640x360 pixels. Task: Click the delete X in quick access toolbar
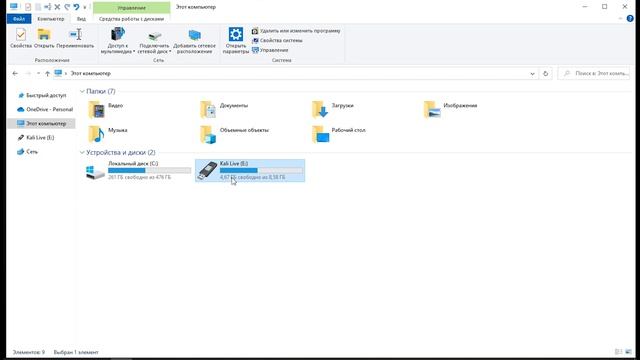(x=58, y=7)
